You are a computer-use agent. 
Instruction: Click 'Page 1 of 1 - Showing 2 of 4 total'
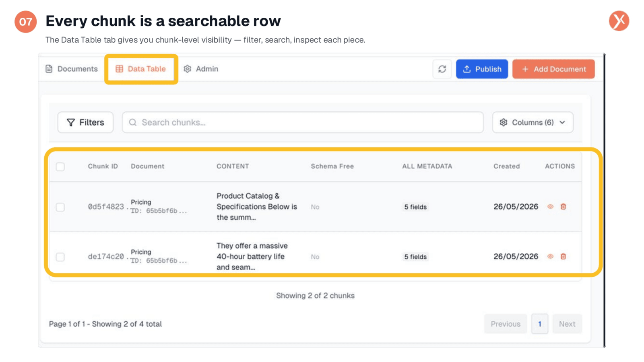(x=105, y=324)
